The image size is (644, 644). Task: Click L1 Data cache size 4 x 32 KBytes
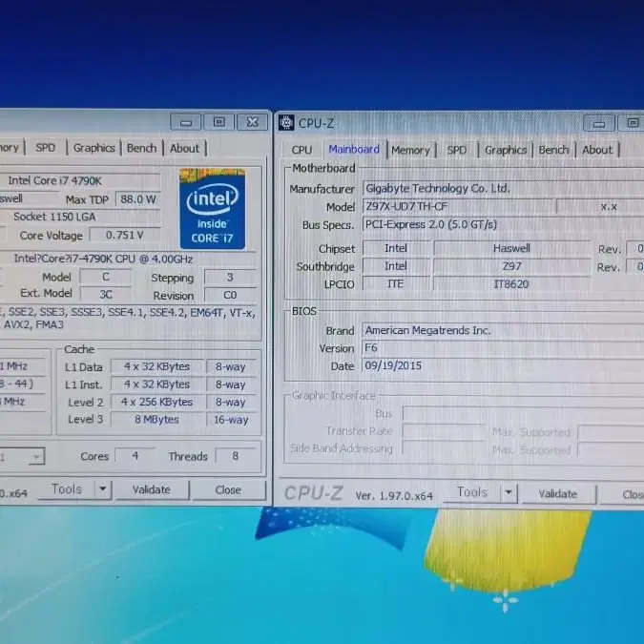156,366
